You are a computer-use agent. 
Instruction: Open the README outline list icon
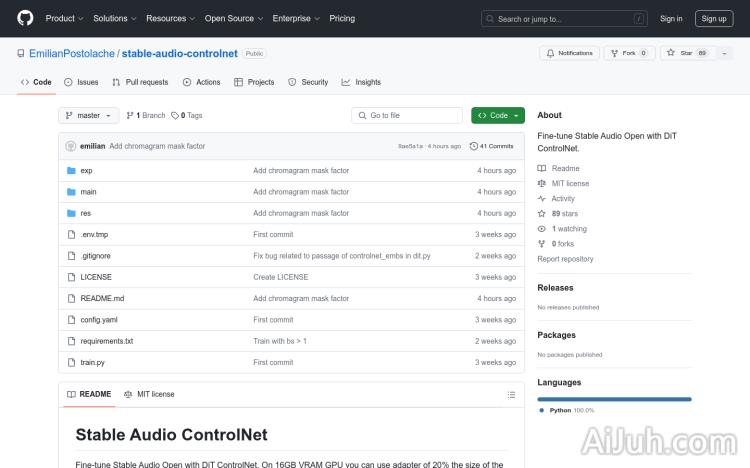(x=511, y=395)
